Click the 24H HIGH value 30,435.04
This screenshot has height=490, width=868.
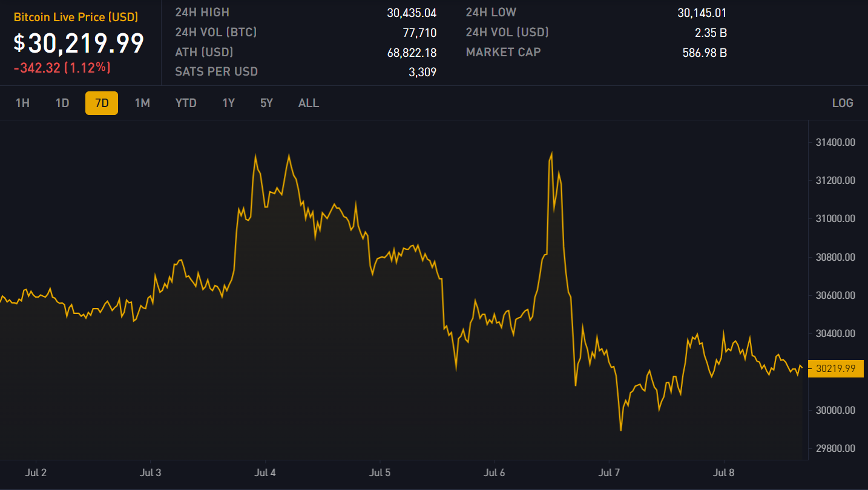(x=412, y=13)
